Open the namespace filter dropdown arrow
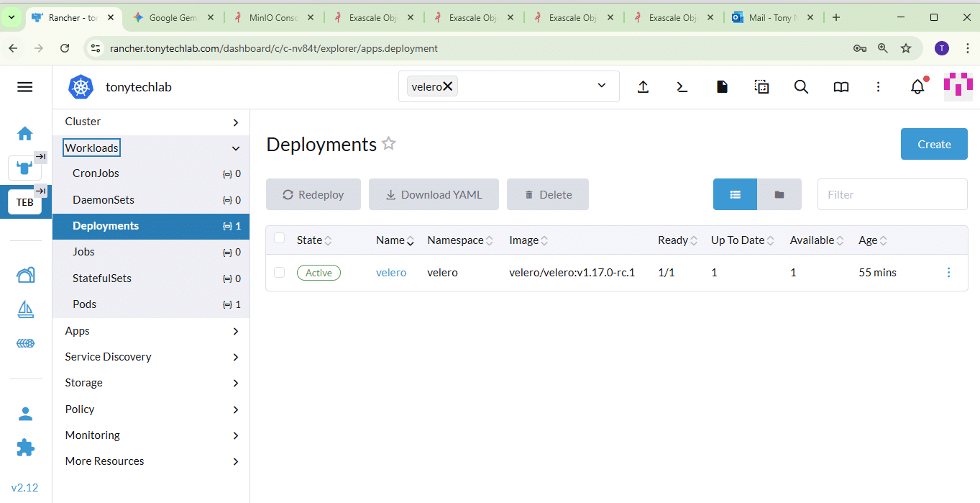This screenshot has height=503, width=980. (602, 86)
